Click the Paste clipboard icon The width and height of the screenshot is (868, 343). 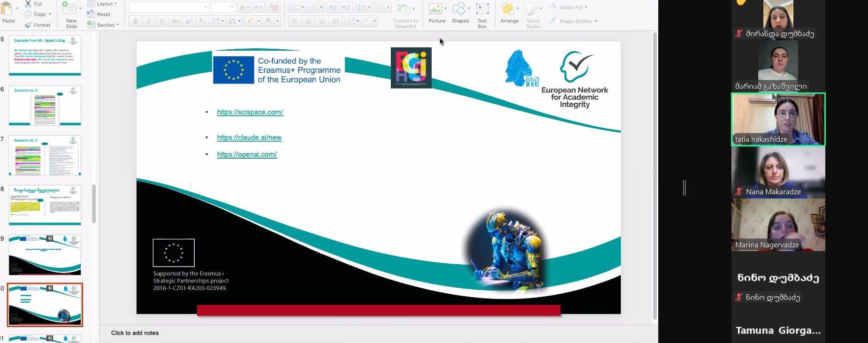coord(7,9)
